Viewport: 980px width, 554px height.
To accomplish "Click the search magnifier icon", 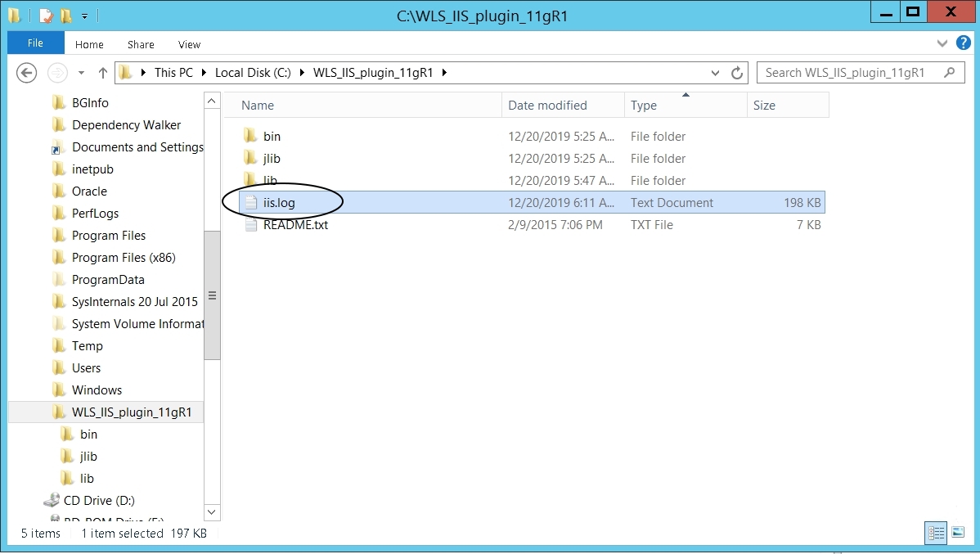I will tap(950, 73).
